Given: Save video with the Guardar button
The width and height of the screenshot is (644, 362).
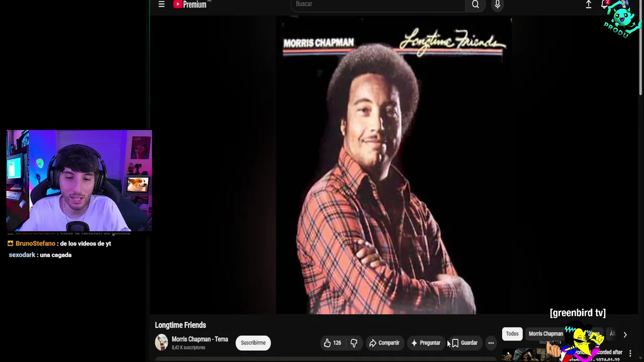Looking at the screenshot, I should pos(464,343).
